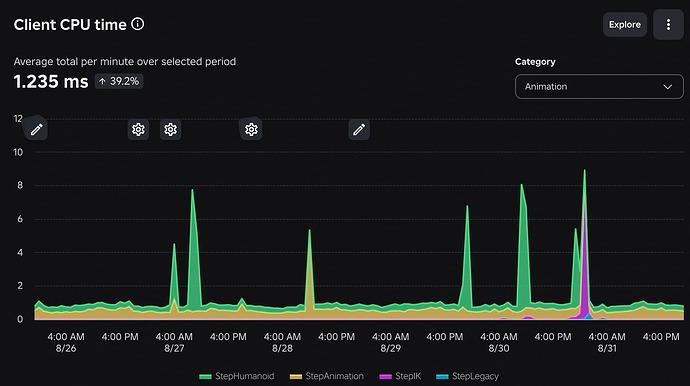Click the blue StepLegacy color swatch
Screen dimensions: 690x386
[442, 377]
